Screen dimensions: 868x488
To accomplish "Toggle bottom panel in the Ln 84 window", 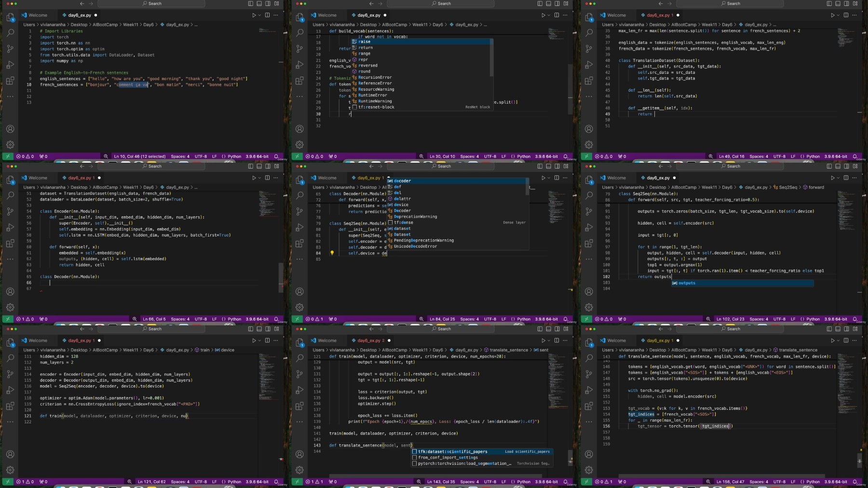I will pyautogui.click(x=548, y=166).
